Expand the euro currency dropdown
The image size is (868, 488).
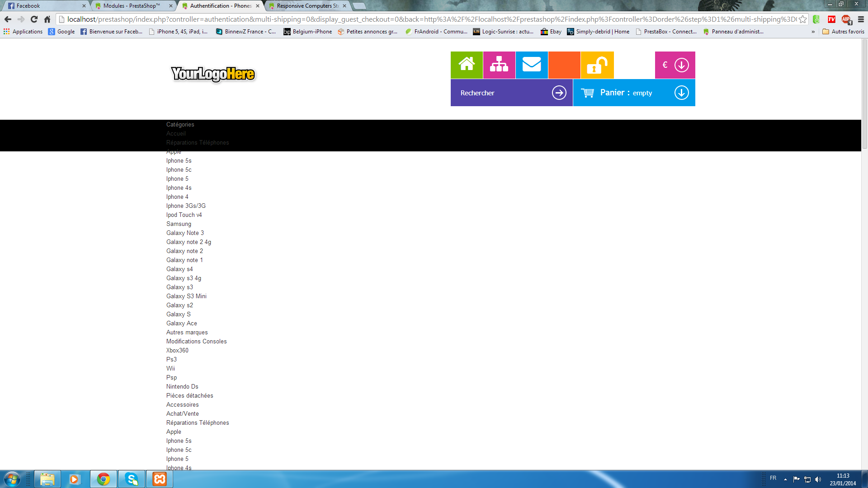(681, 65)
